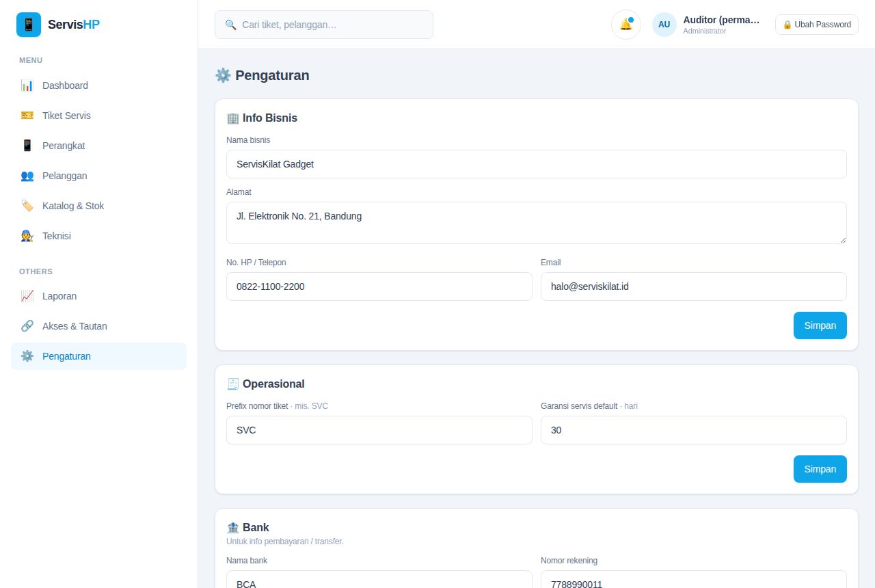This screenshot has width=875, height=588.
Task: Click the Administrator role label
Action: [705, 31]
